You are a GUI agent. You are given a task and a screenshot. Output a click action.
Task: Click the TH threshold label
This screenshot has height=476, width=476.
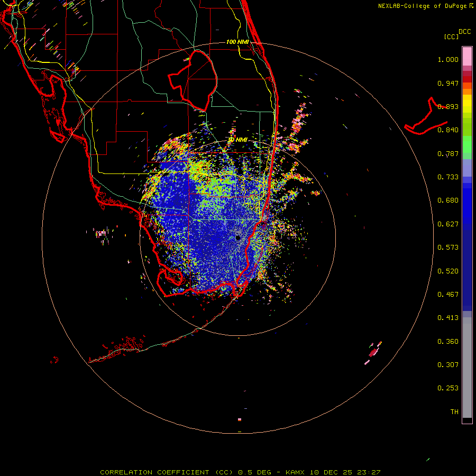point(454,412)
